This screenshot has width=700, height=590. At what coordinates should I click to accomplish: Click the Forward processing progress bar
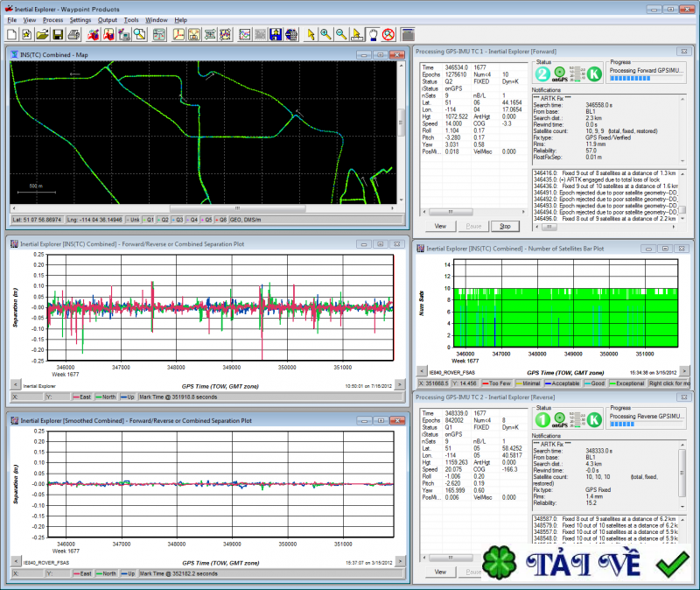click(647, 78)
